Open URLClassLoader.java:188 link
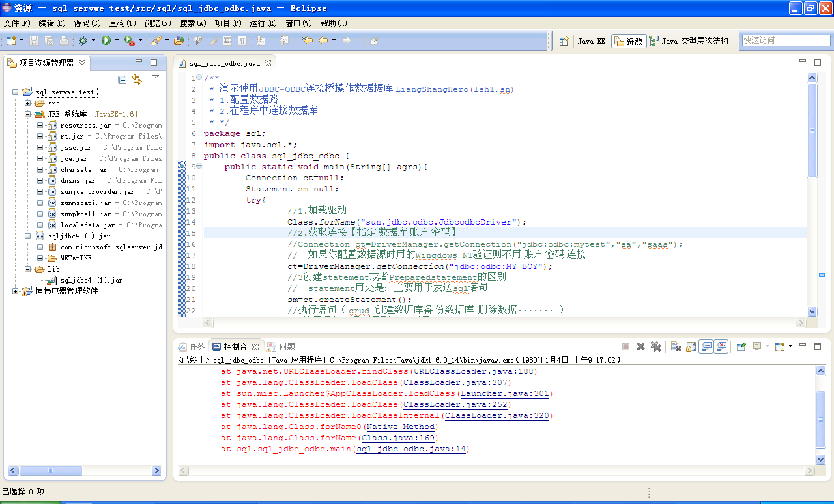The image size is (834, 504). pyautogui.click(x=474, y=372)
